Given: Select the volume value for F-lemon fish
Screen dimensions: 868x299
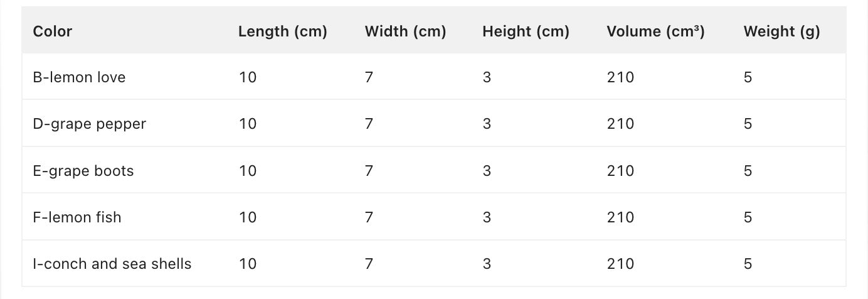Looking at the screenshot, I should (x=620, y=217).
